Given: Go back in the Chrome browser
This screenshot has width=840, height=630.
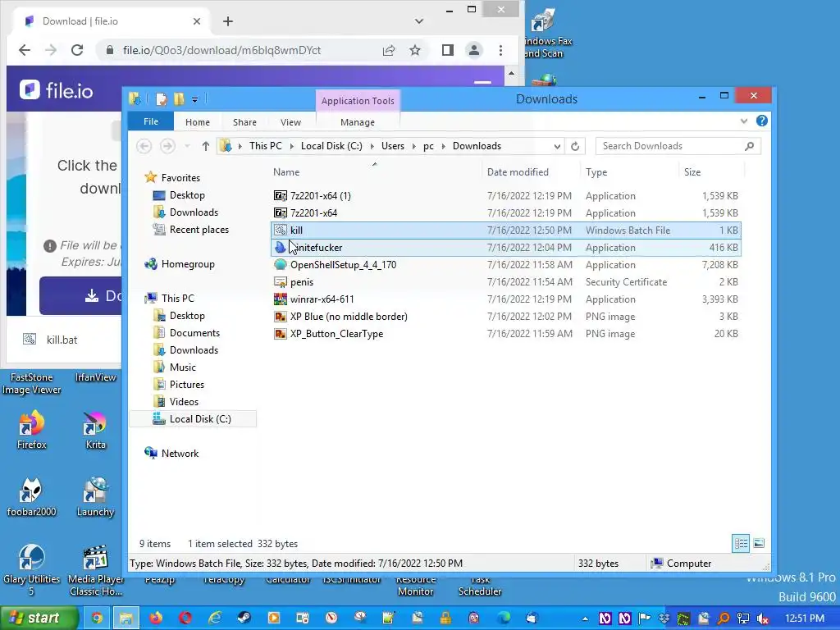Looking at the screenshot, I should 25,50.
